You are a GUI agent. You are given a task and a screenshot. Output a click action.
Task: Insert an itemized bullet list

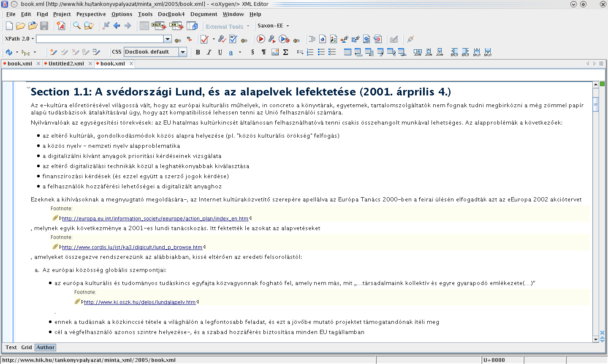point(321,52)
